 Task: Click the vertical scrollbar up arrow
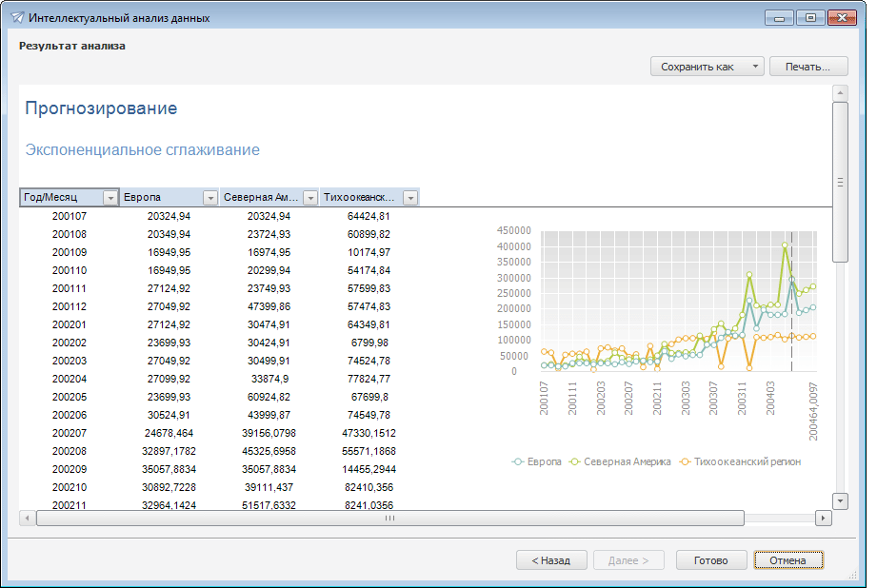click(840, 92)
